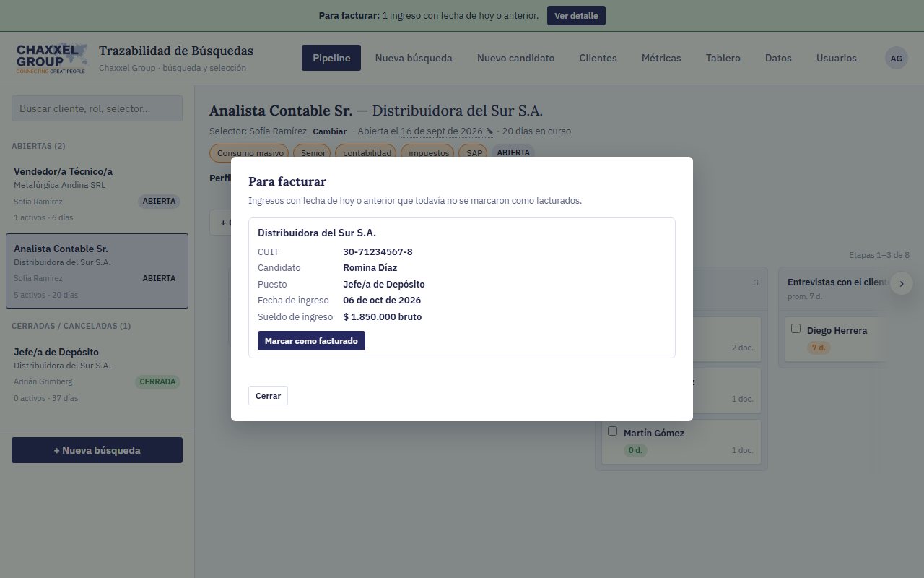The image size is (924, 578).
Task: Click the pencil icon beside opening date
Action: click(x=489, y=131)
